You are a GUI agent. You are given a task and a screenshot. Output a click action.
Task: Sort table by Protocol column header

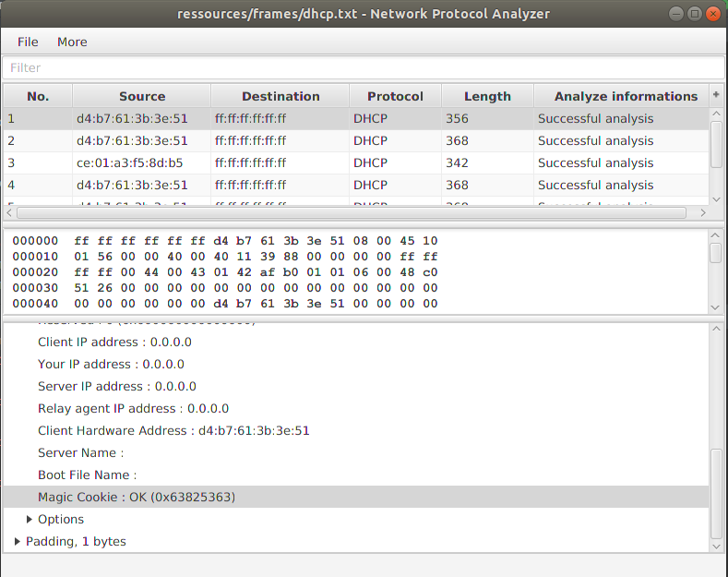click(395, 96)
